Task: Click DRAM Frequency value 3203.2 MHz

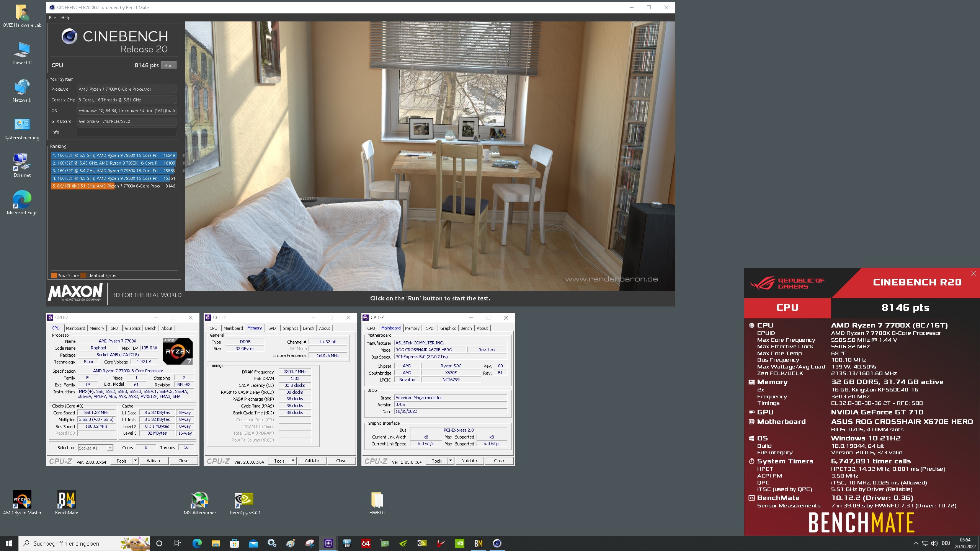Action: coord(295,372)
